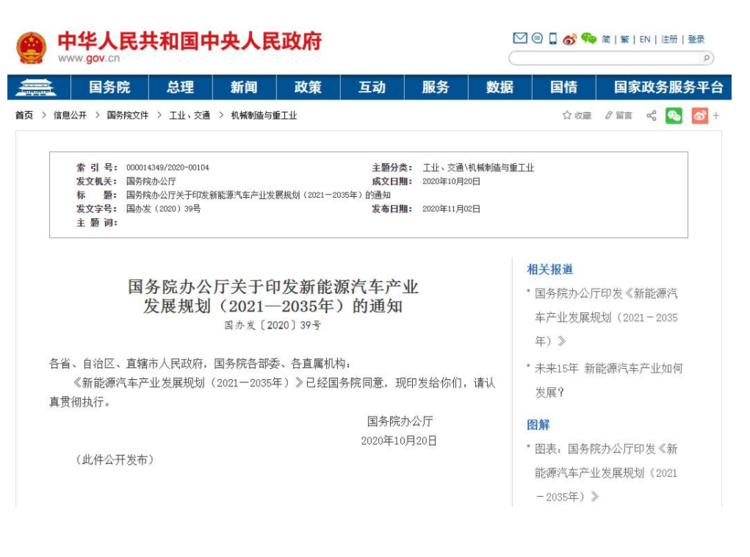Click the government building home icon
The width and height of the screenshot is (750, 557).
point(36,87)
